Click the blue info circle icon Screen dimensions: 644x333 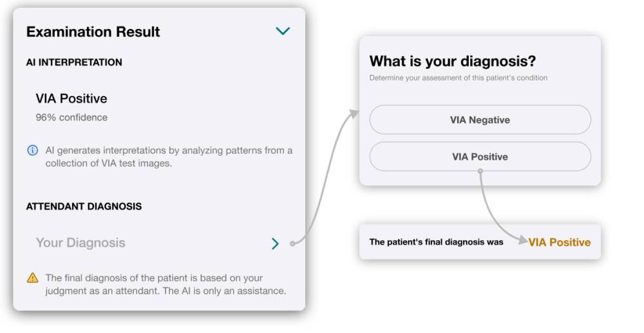32,150
